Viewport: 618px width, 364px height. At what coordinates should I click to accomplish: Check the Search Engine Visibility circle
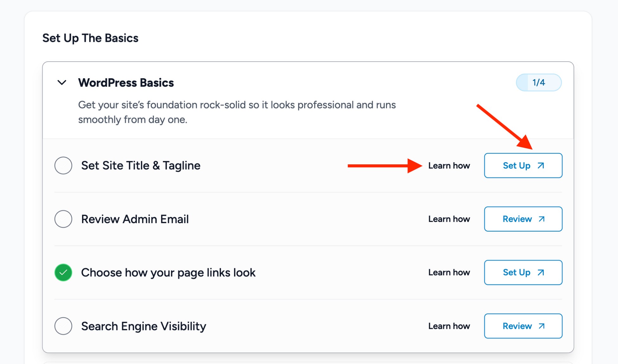(63, 326)
